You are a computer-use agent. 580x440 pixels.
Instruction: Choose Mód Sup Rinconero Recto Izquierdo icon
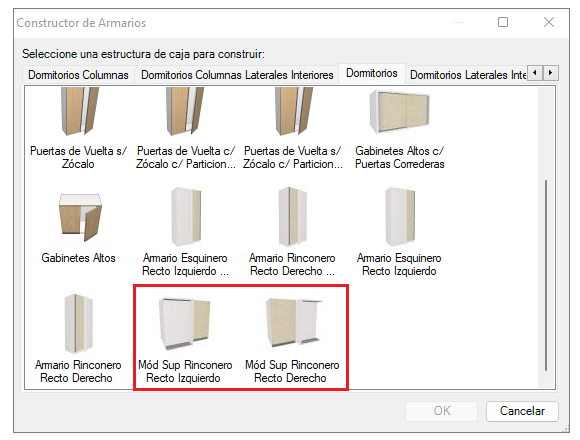tap(185, 324)
